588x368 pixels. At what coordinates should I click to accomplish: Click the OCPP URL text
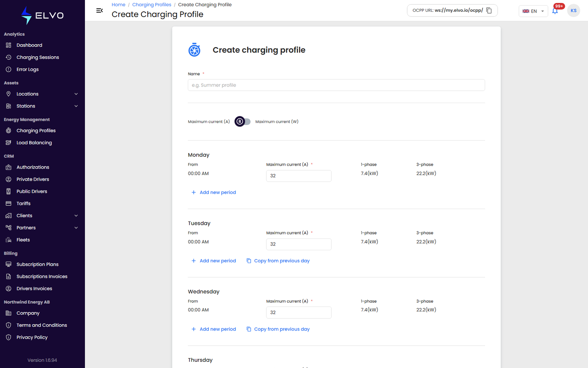pyautogui.click(x=448, y=10)
